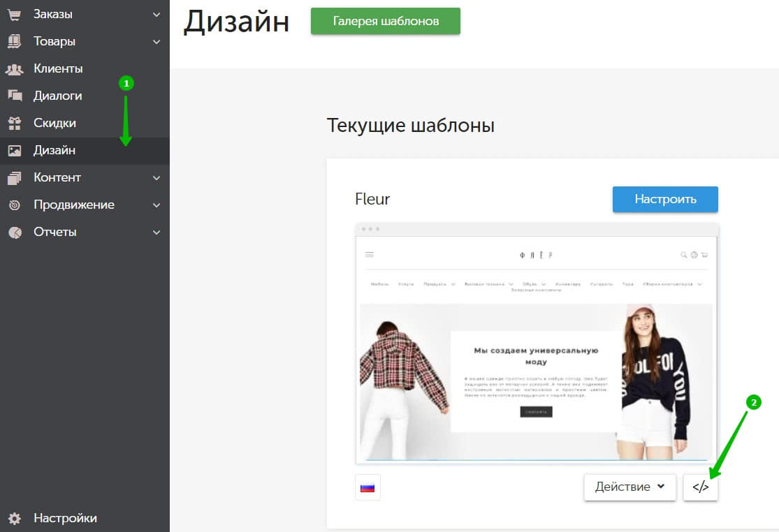Click the Клиенты people icon
779x532 pixels.
[x=14, y=68]
